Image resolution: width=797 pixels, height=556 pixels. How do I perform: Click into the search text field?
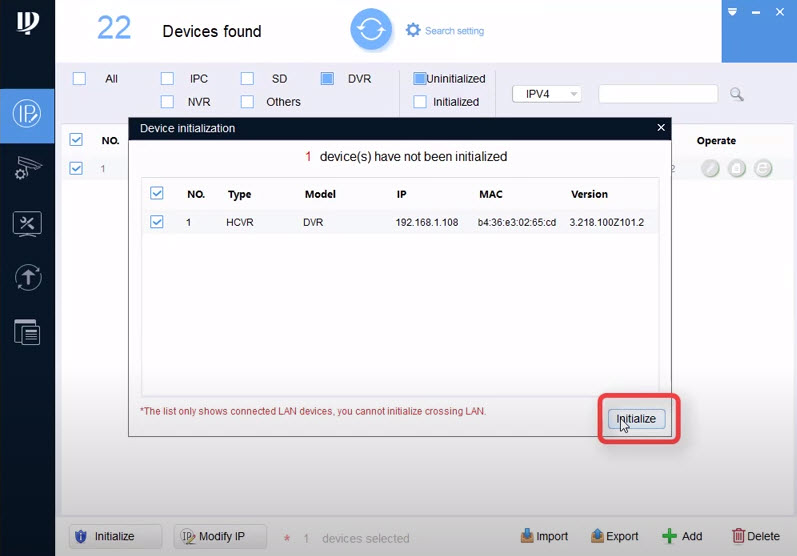pyautogui.click(x=657, y=94)
